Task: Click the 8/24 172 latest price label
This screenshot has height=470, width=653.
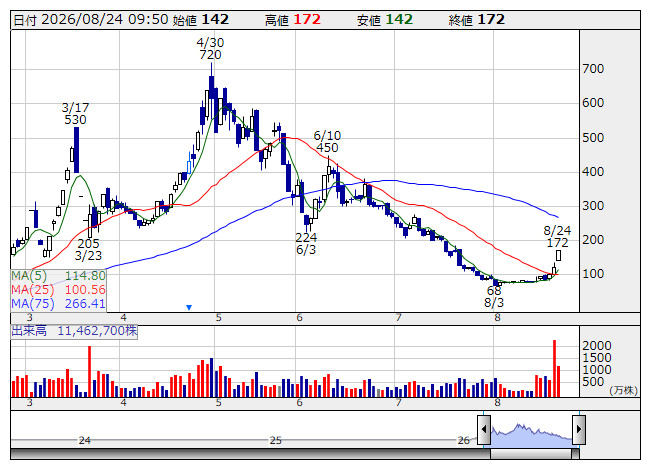Action: (x=557, y=236)
